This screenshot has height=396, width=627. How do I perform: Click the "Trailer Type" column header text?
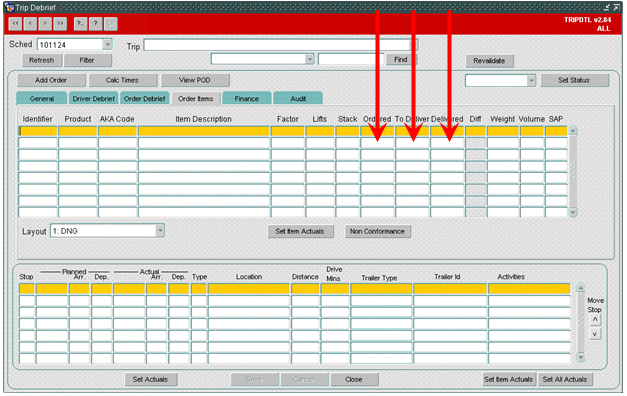[379, 278]
